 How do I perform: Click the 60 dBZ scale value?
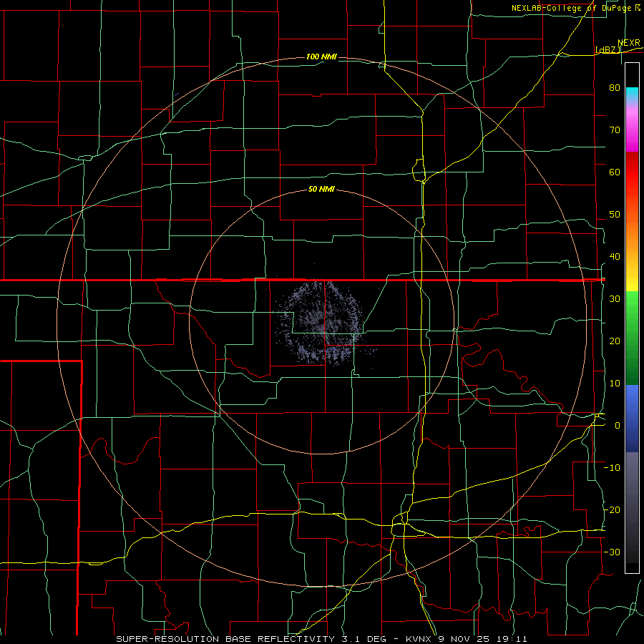point(615,172)
